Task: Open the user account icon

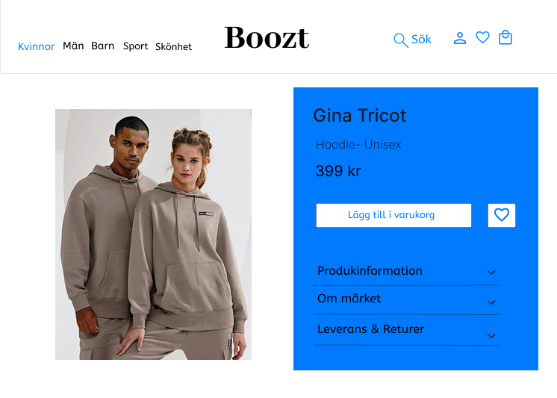Action: pos(460,38)
